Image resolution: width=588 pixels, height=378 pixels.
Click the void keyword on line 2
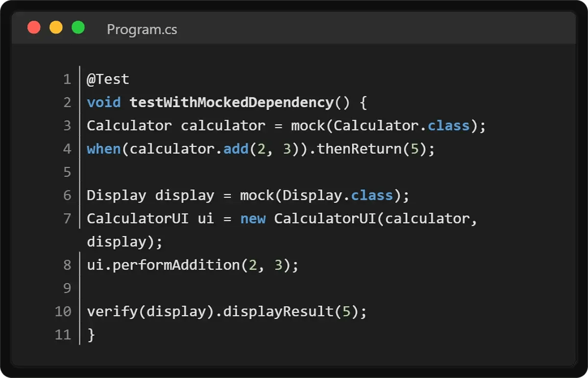point(104,102)
